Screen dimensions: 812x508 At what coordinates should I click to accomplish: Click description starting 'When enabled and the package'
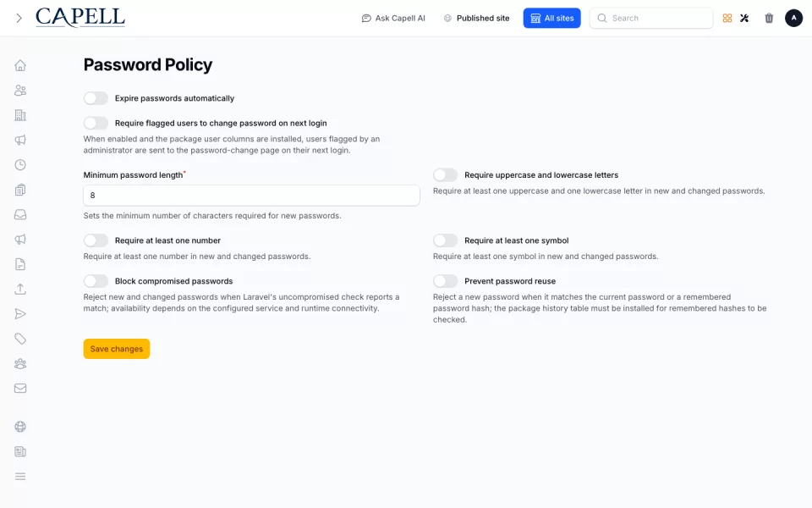[232, 145]
